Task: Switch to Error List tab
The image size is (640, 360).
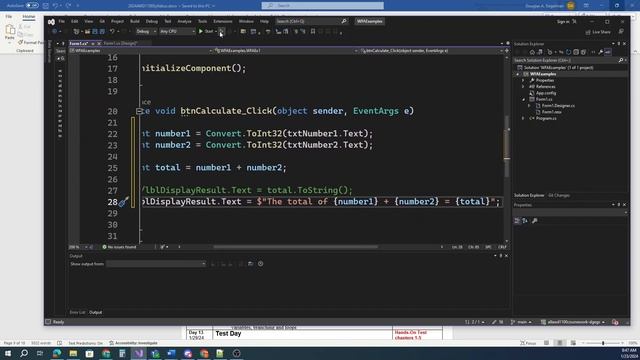Action: click(77, 312)
